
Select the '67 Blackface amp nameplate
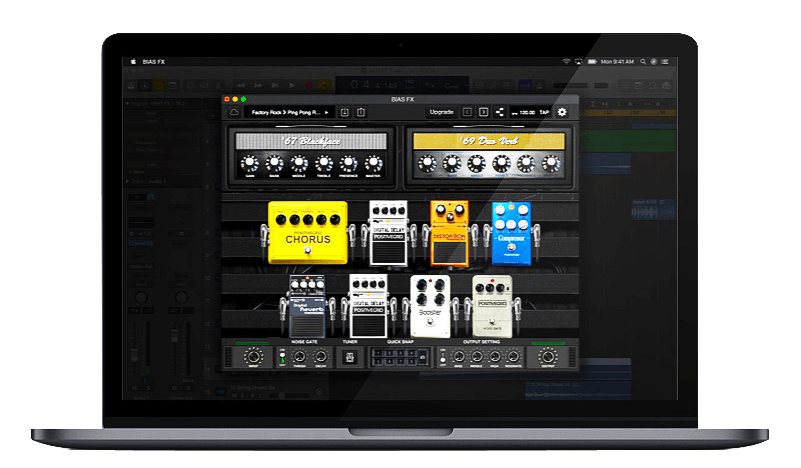click(x=311, y=141)
